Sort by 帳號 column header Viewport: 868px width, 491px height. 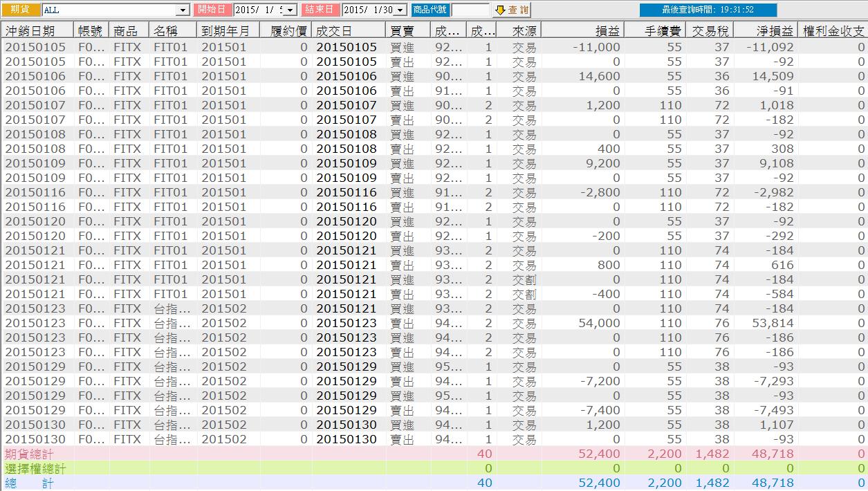(x=92, y=30)
